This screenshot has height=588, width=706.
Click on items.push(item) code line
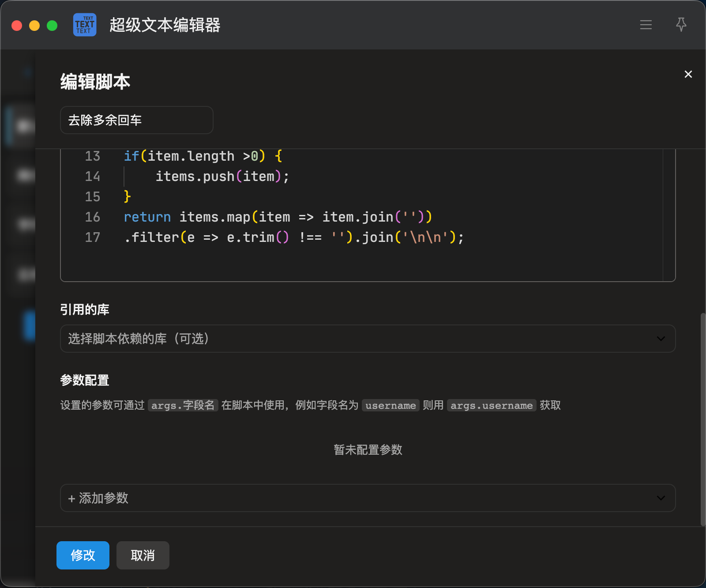click(x=222, y=177)
